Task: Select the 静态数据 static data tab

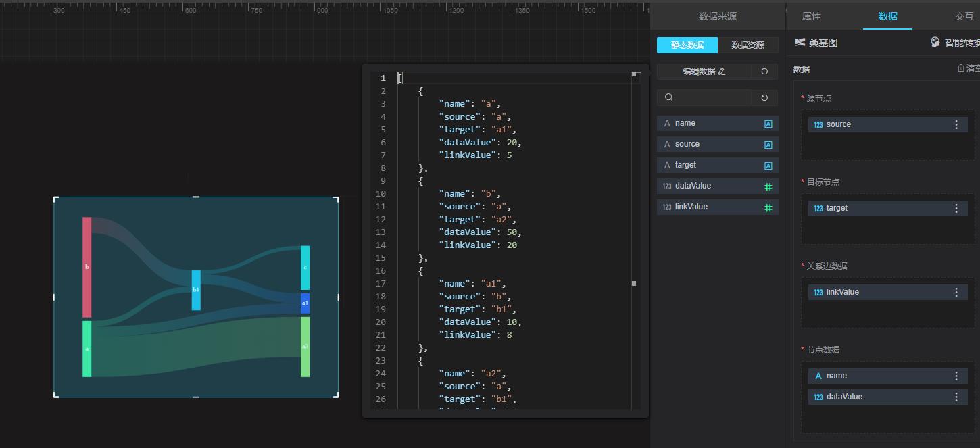Action: (687, 45)
